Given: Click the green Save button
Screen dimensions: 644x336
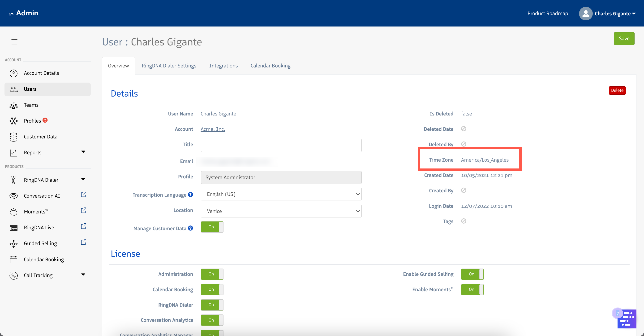Looking at the screenshot, I should point(624,39).
